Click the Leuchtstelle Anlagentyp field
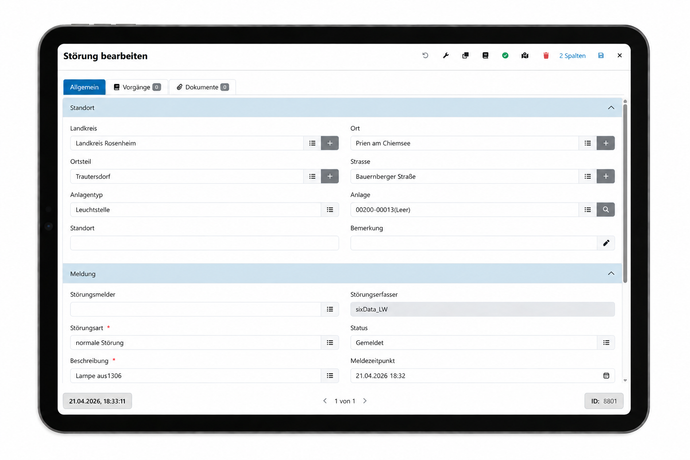The image size is (690, 460). tap(195, 210)
